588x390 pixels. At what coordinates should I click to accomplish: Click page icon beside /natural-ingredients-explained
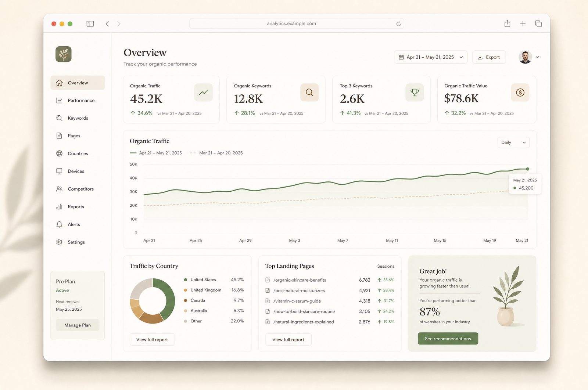click(x=268, y=322)
